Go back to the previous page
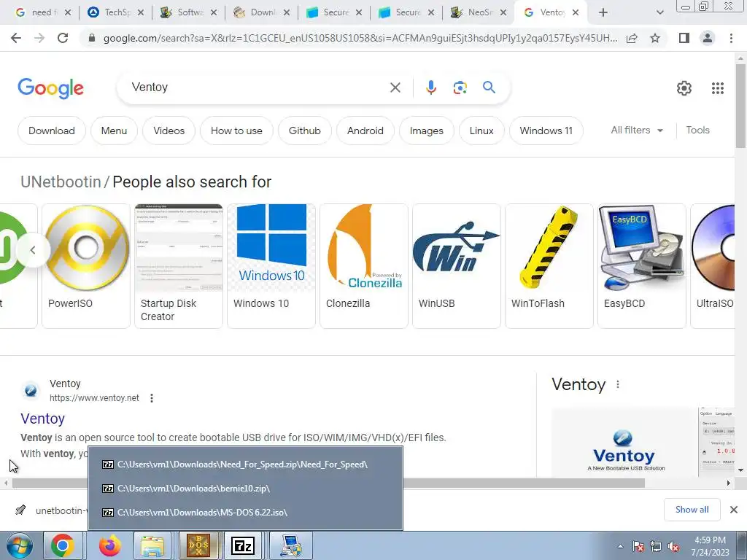Viewport: 747px width, 560px height. [x=16, y=38]
